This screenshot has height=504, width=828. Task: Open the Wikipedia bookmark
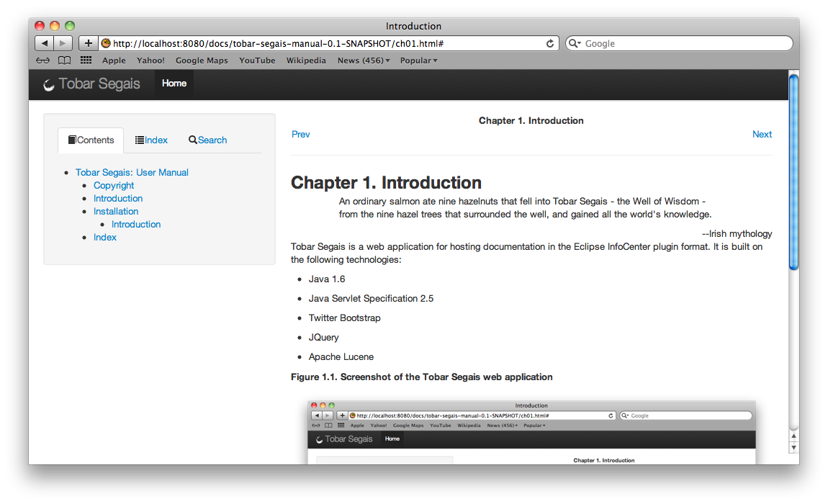(306, 60)
